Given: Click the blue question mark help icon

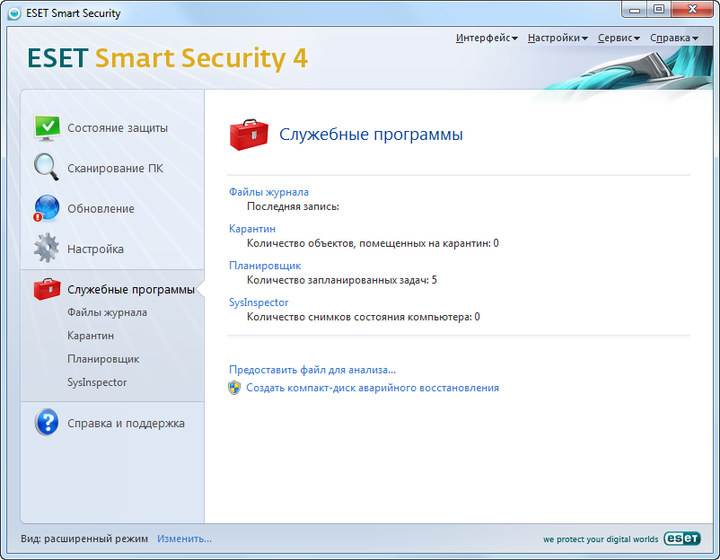Looking at the screenshot, I should pyautogui.click(x=47, y=422).
